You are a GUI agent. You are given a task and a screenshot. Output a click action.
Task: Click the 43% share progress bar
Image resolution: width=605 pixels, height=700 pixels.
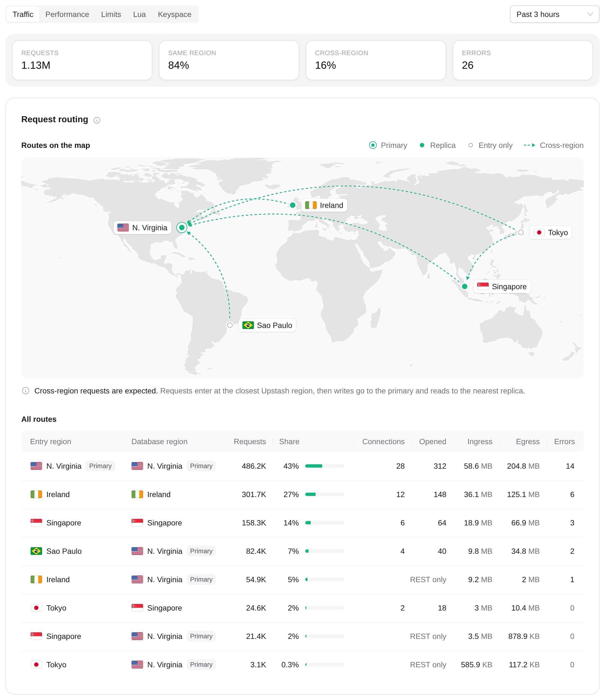coord(324,466)
